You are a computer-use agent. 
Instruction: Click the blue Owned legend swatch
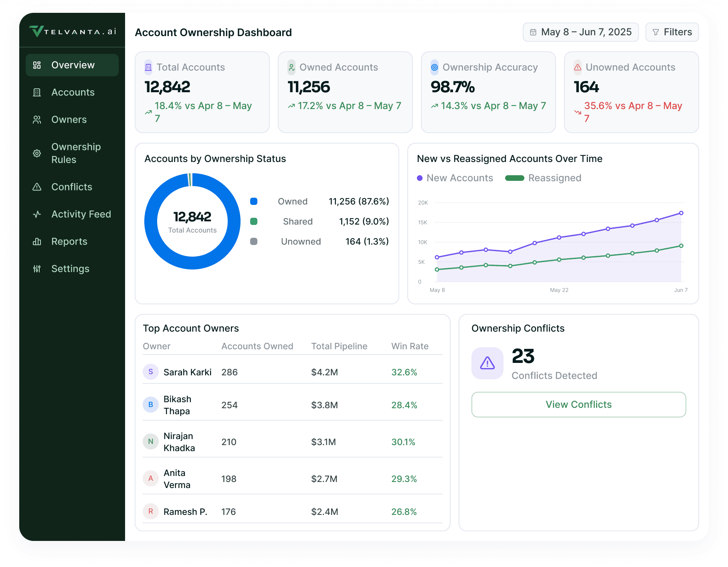click(254, 201)
